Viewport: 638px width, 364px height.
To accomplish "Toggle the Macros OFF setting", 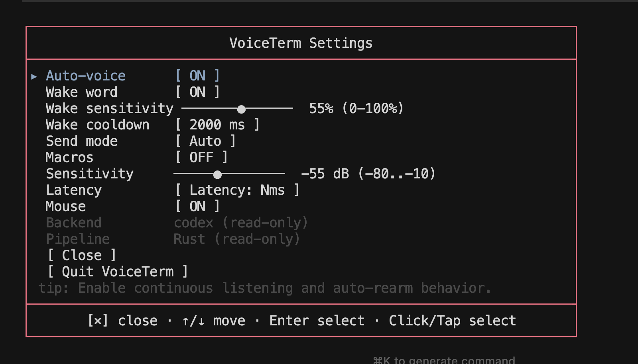I will coord(202,157).
